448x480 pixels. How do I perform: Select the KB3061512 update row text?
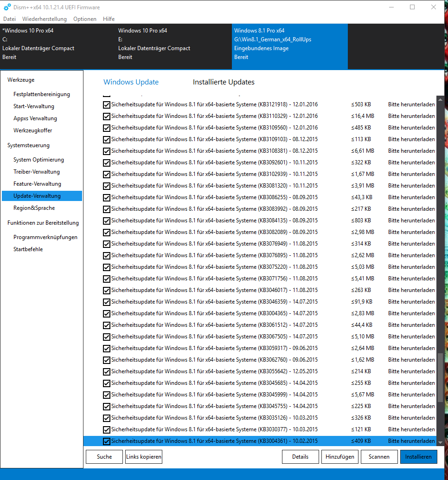point(214,325)
